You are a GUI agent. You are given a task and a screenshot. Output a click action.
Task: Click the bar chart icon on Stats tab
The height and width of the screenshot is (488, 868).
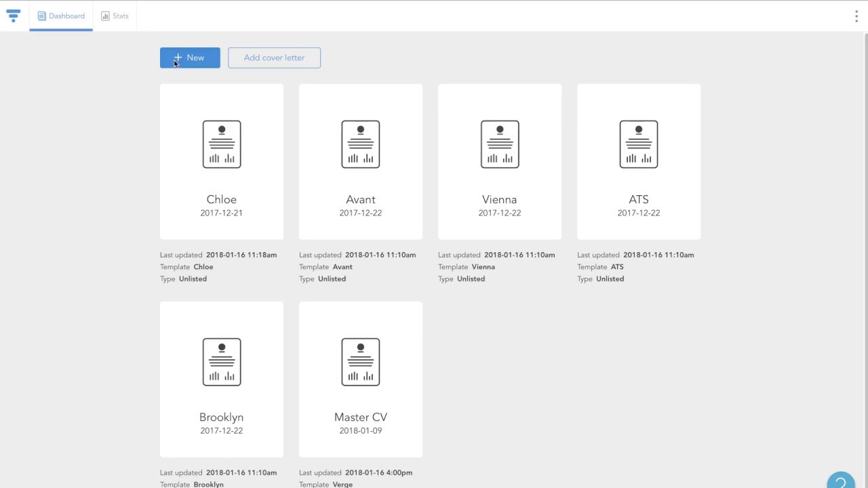[105, 16]
